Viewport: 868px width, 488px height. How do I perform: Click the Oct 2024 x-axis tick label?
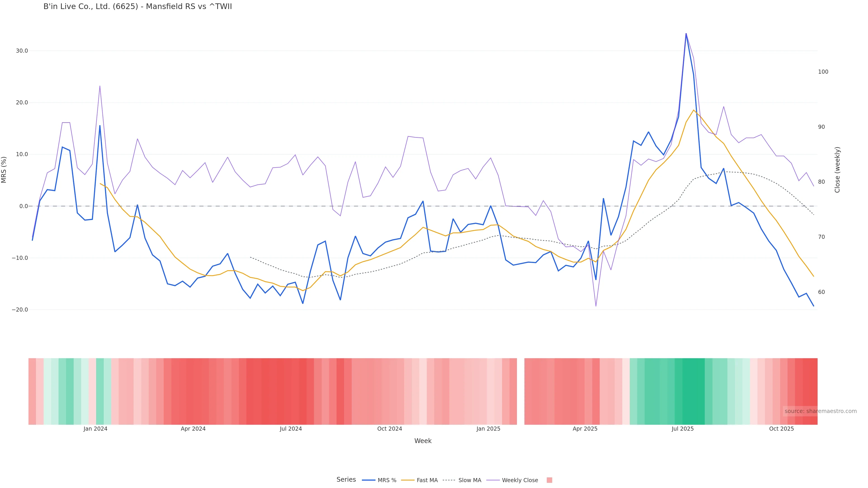(389, 429)
